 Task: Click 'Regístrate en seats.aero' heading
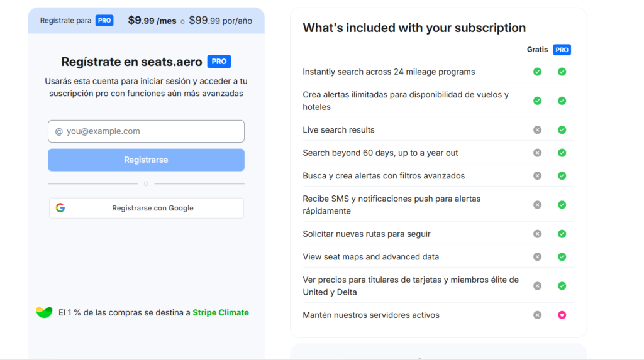[131, 62]
